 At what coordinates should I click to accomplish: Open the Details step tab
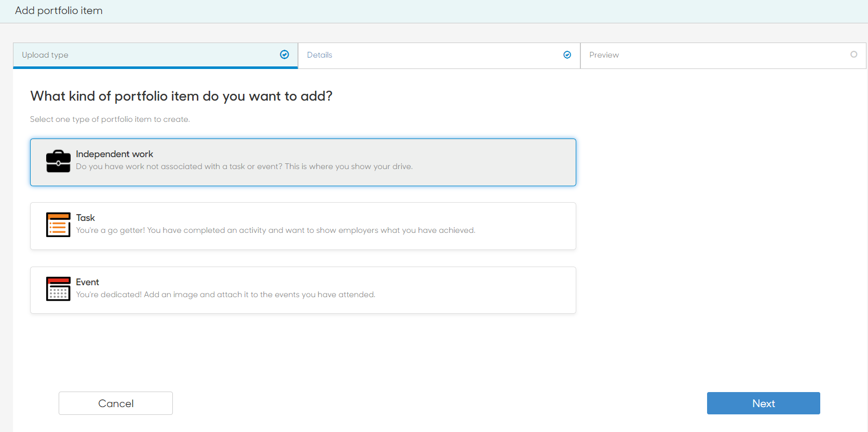[439, 55]
